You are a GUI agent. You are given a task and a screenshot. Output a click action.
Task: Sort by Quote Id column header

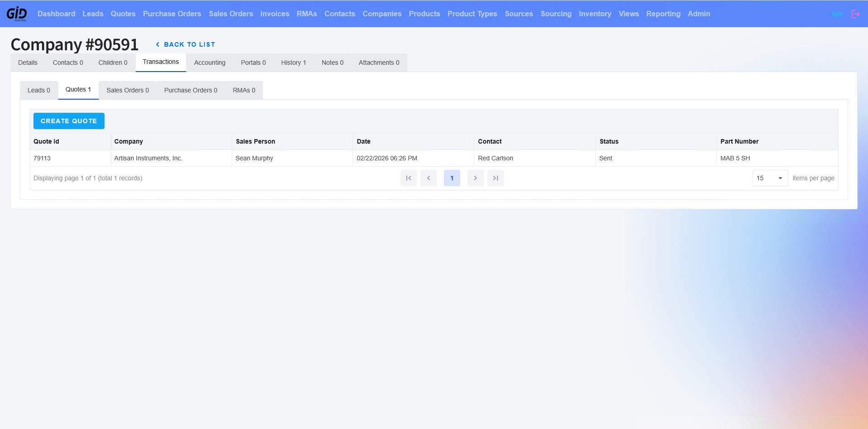click(x=46, y=141)
